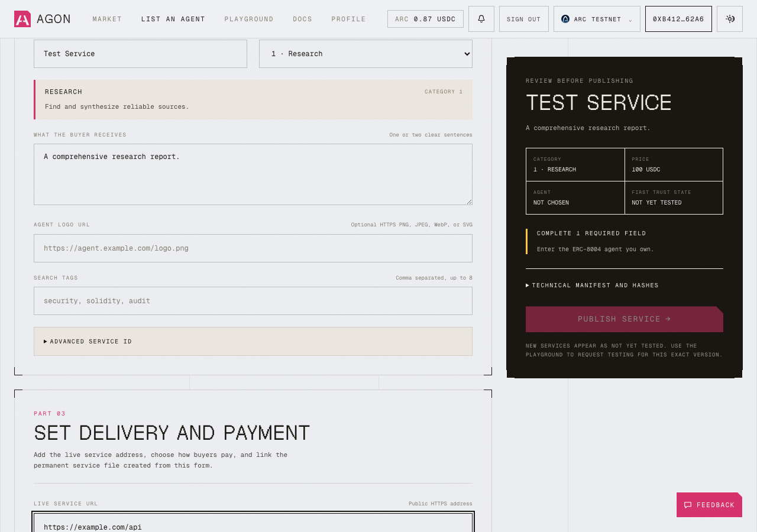
Task: Click the feedback chat bubble icon
Action: 688,505
